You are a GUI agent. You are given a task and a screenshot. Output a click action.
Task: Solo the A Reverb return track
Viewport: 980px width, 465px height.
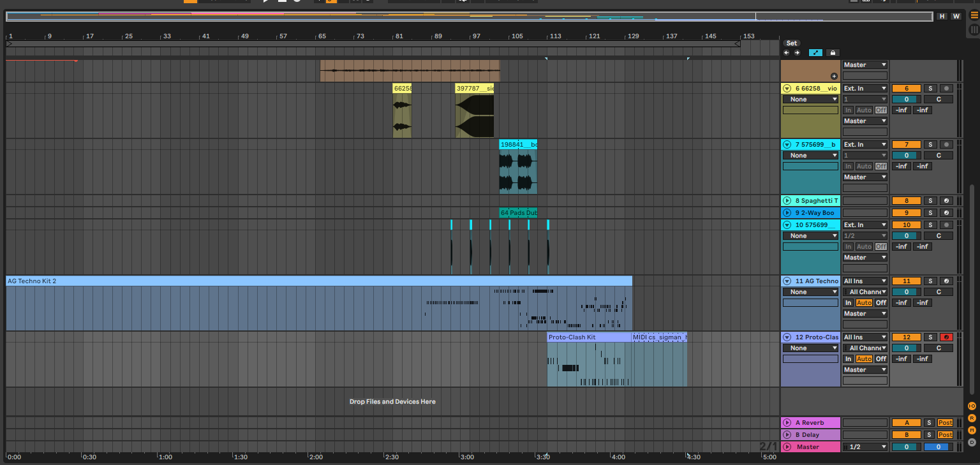pyautogui.click(x=930, y=423)
